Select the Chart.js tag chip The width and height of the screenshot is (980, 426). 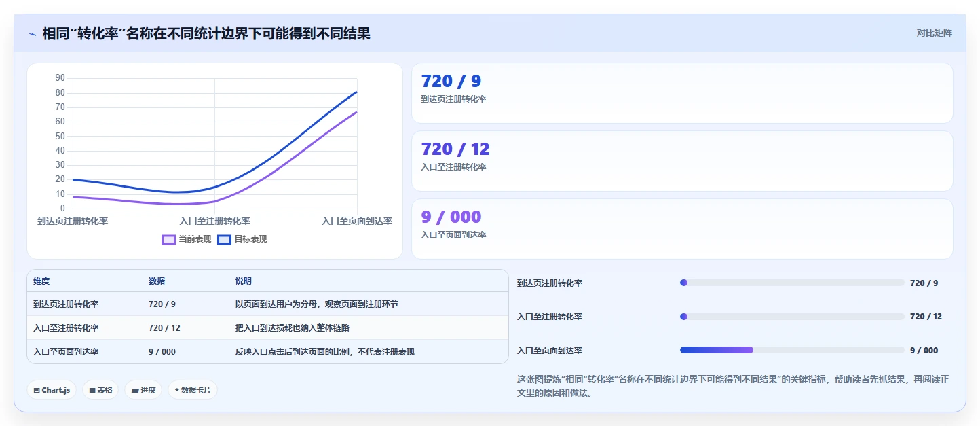tap(52, 390)
